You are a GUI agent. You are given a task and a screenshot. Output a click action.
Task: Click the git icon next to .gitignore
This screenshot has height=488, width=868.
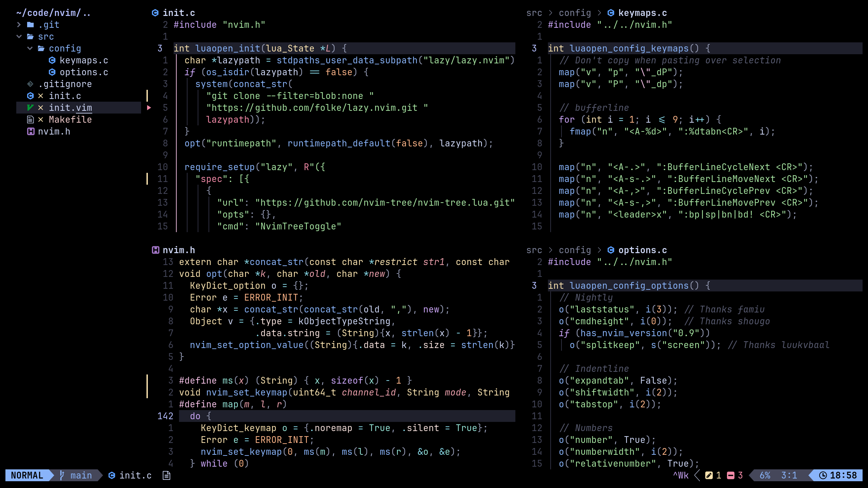click(x=30, y=84)
